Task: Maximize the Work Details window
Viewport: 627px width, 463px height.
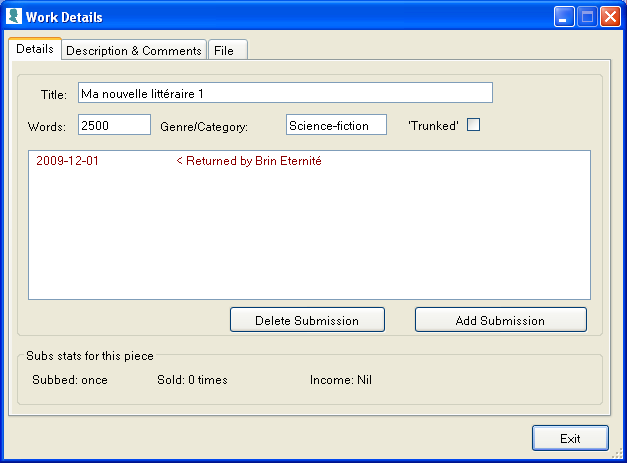Action: (x=587, y=17)
